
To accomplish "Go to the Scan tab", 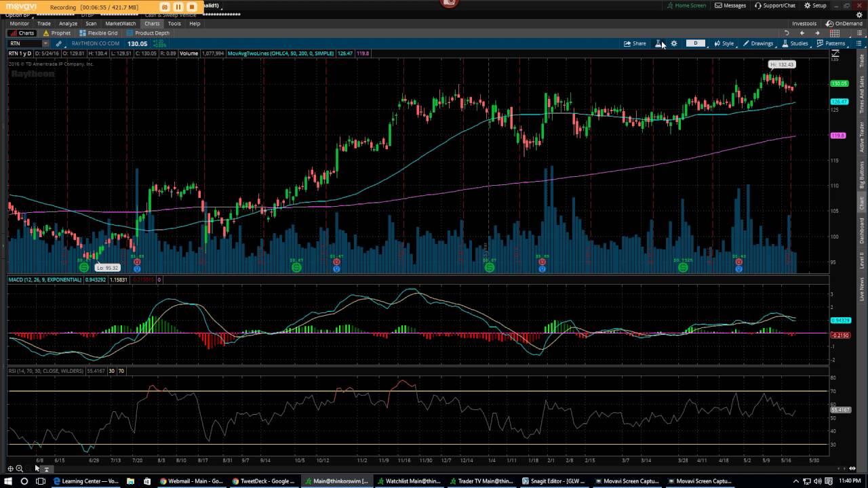I will pos(91,24).
